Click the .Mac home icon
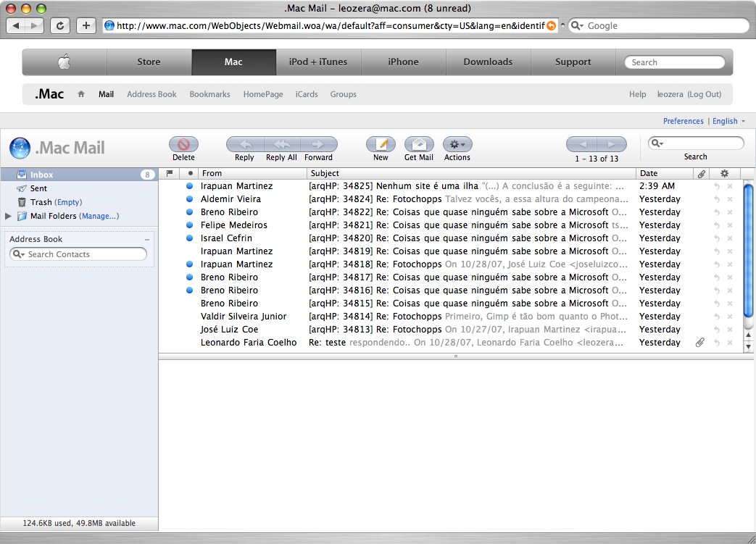Screen dimensions: 756x544 click(x=81, y=94)
